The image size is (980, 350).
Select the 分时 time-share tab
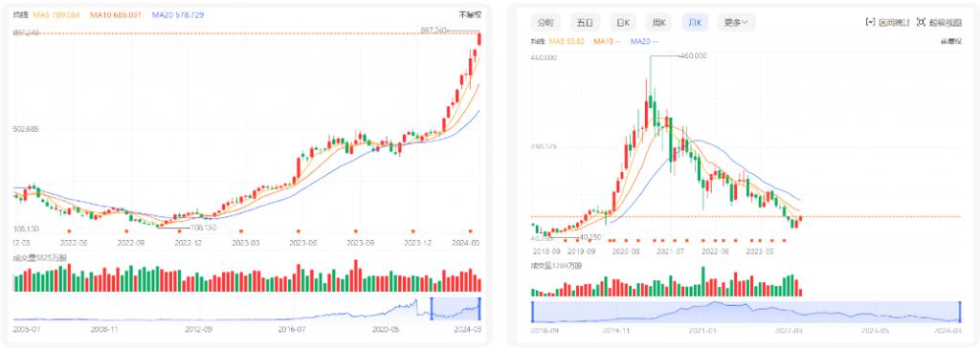click(x=545, y=23)
